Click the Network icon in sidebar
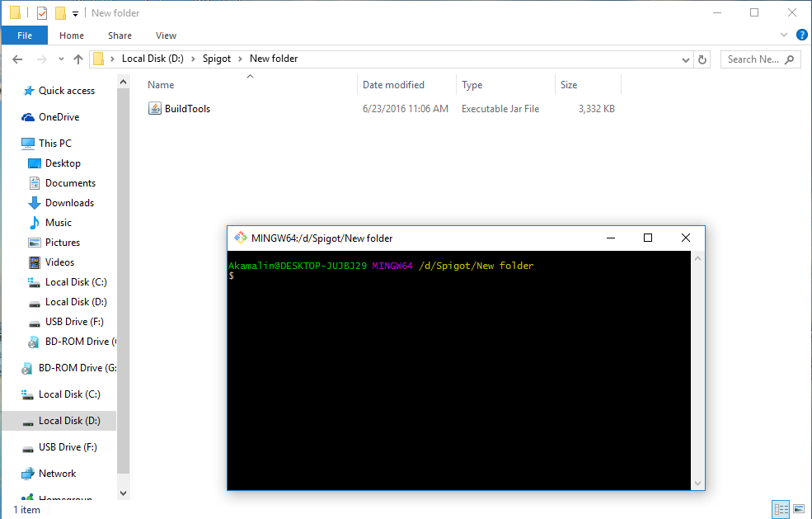The height and width of the screenshot is (519, 812). click(28, 474)
